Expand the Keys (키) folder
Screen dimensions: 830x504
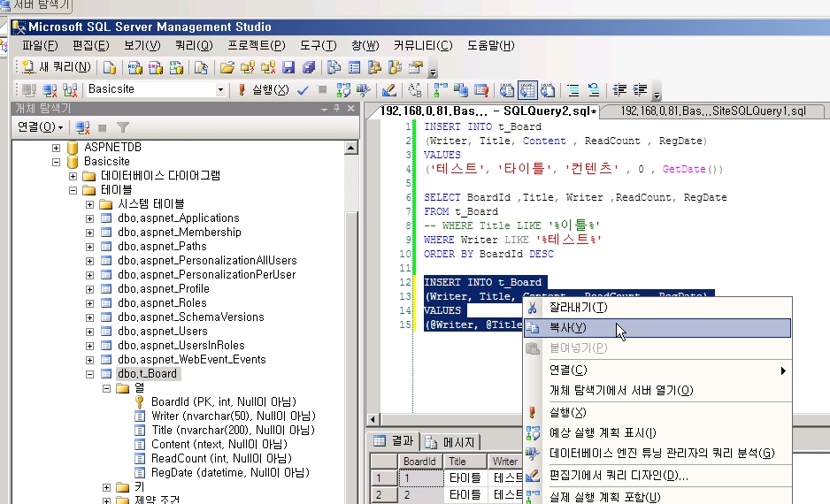(x=107, y=487)
